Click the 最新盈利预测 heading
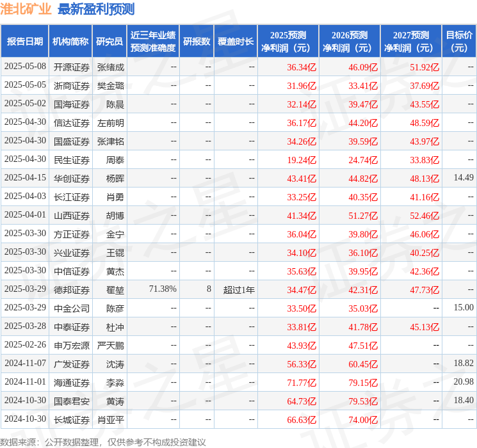The image size is (477, 448). click(x=96, y=9)
